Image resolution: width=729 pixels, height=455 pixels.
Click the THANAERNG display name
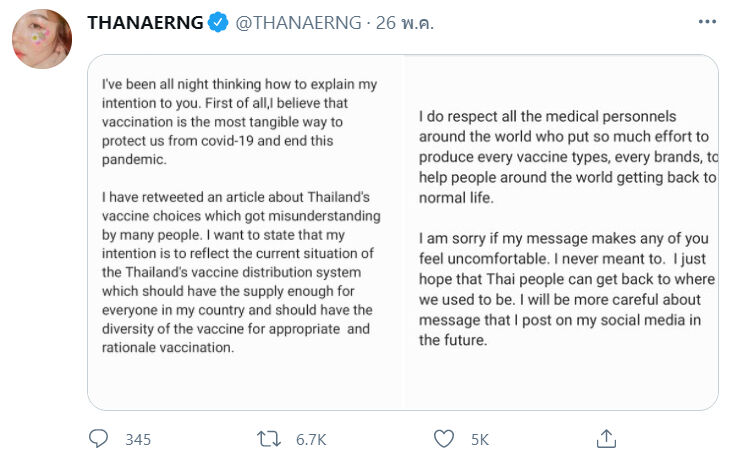(x=144, y=24)
